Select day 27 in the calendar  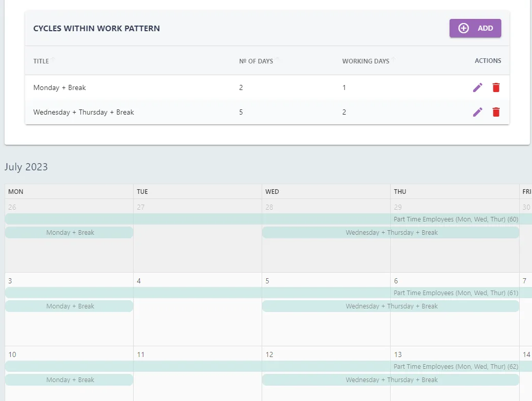pyautogui.click(x=140, y=207)
